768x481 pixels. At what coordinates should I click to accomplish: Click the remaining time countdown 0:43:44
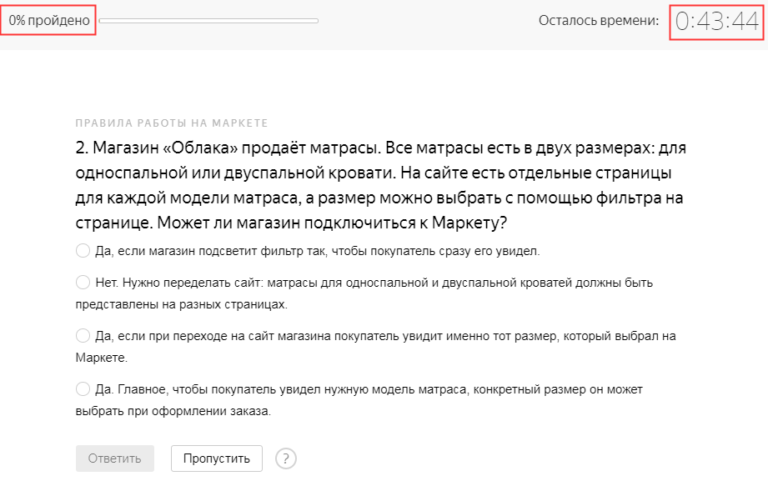pyautogui.click(x=717, y=22)
